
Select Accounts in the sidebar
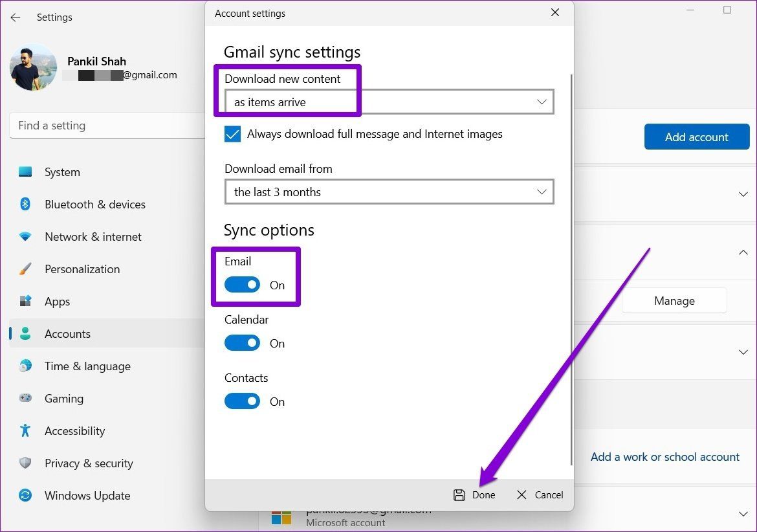107,333
